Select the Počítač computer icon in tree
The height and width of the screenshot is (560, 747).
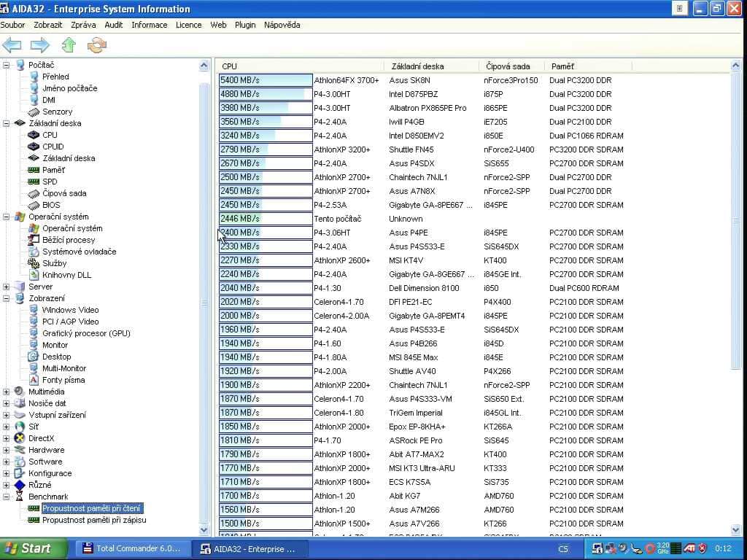(x=20, y=65)
